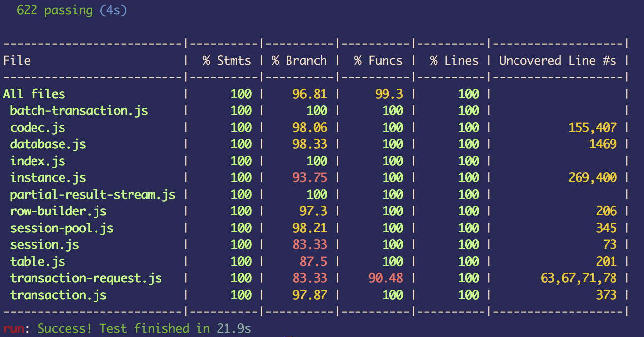Click the 90.48 funcs coverage of transaction-request.js

pyautogui.click(x=386, y=278)
